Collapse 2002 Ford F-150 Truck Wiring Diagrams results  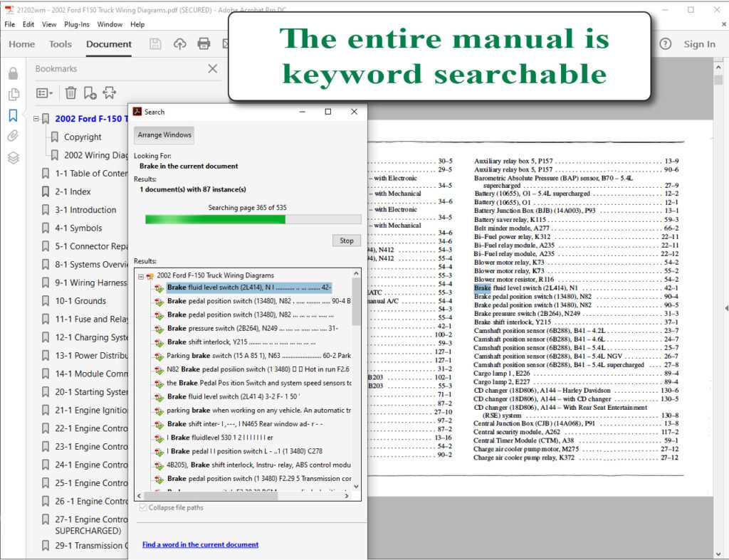point(140,276)
